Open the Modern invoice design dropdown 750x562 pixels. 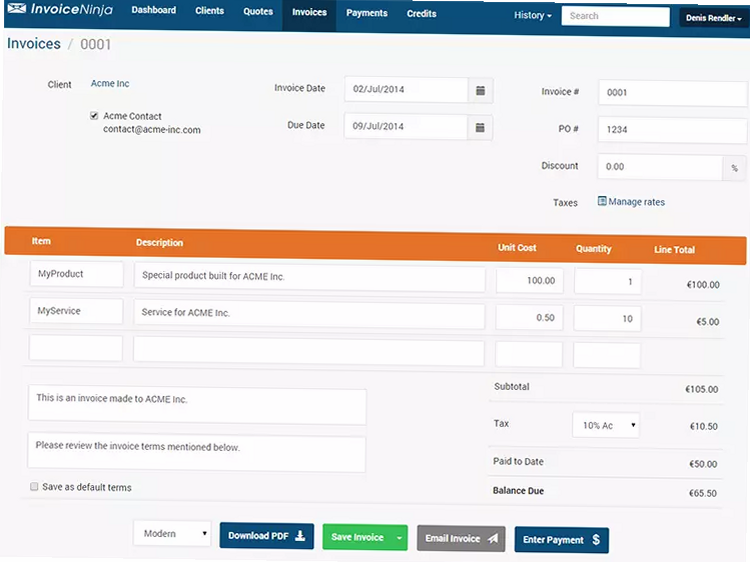pos(173,533)
